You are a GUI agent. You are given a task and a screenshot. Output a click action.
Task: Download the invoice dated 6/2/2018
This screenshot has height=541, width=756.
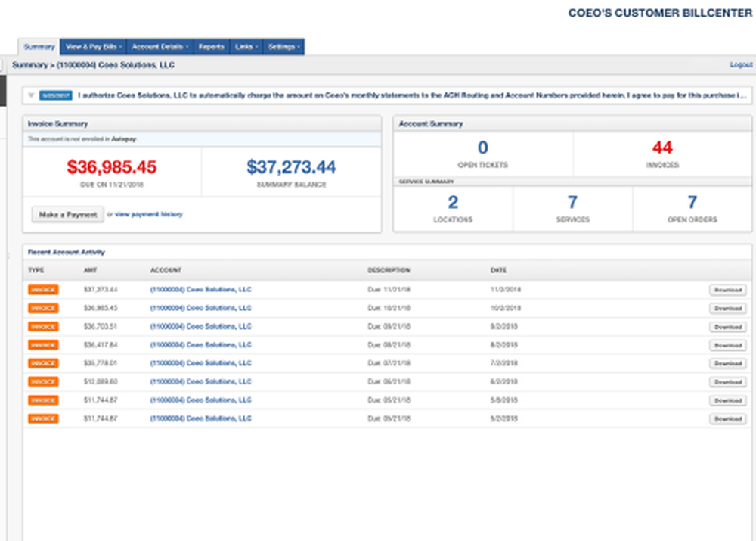point(727,382)
